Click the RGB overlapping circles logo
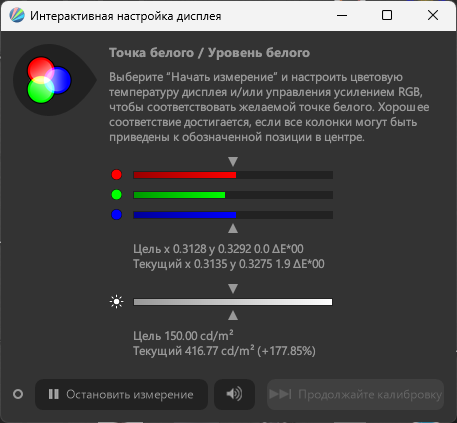 [x=49, y=80]
